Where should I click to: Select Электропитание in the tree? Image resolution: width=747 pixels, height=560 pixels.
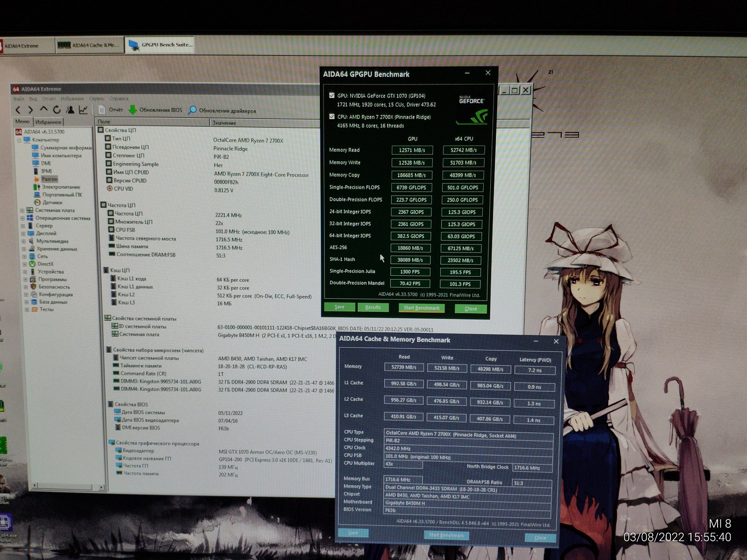coord(56,187)
